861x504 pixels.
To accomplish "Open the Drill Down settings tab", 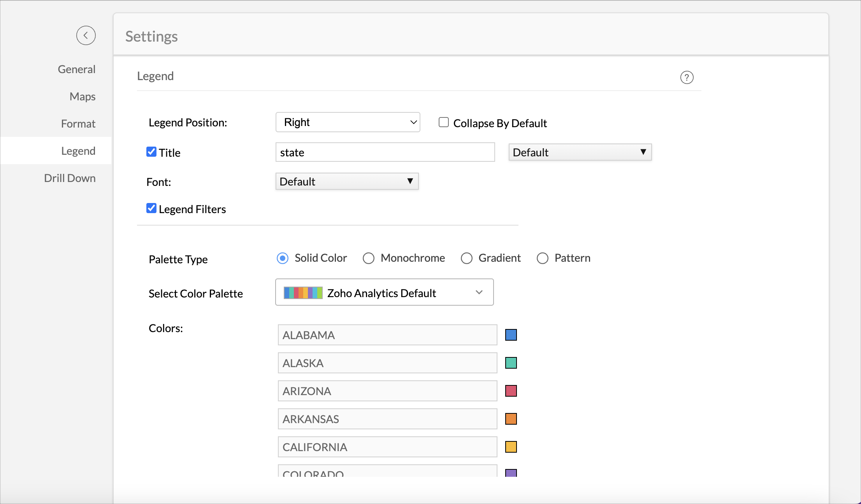I will click(70, 178).
